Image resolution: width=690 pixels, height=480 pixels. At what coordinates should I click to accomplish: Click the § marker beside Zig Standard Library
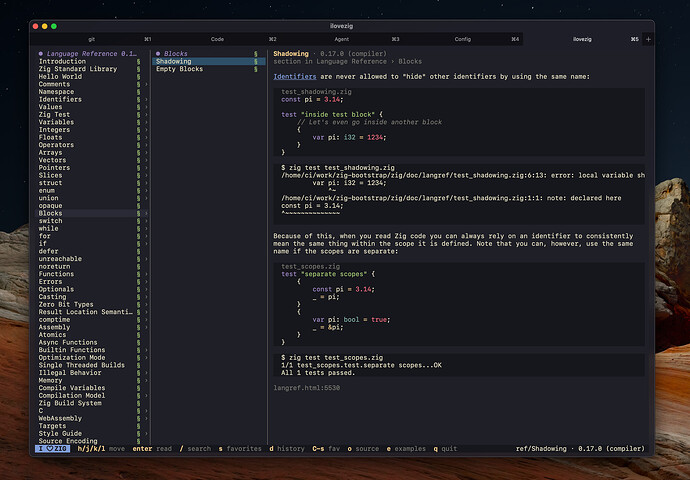[138, 69]
